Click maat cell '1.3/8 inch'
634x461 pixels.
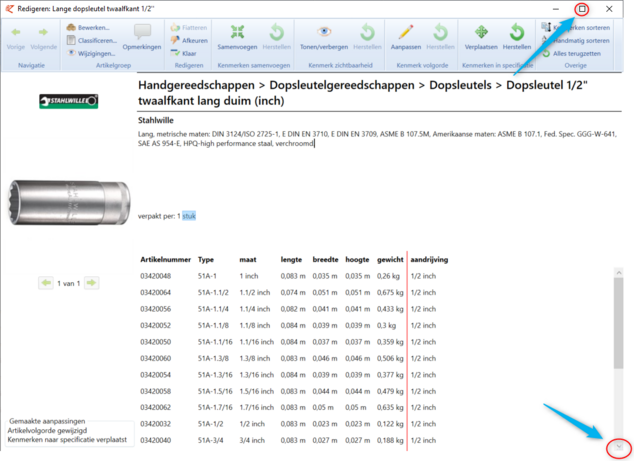pyautogui.click(x=255, y=358)
